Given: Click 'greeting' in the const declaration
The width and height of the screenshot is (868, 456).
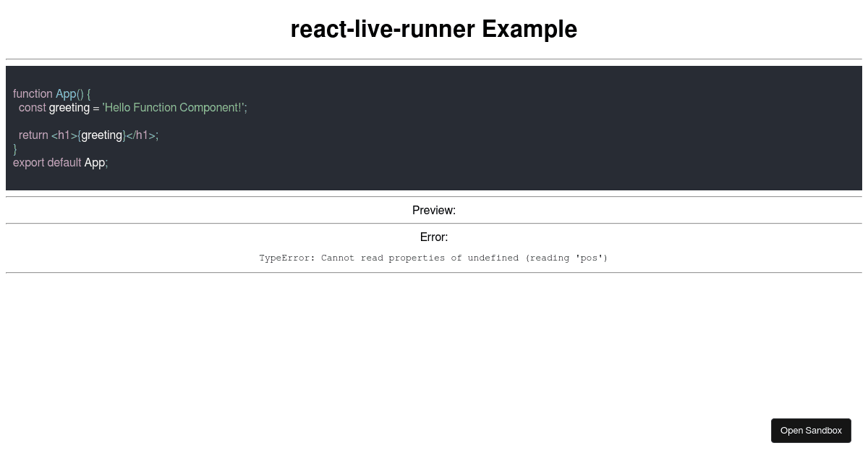Looking at the screenshot, I should point(69,108).
